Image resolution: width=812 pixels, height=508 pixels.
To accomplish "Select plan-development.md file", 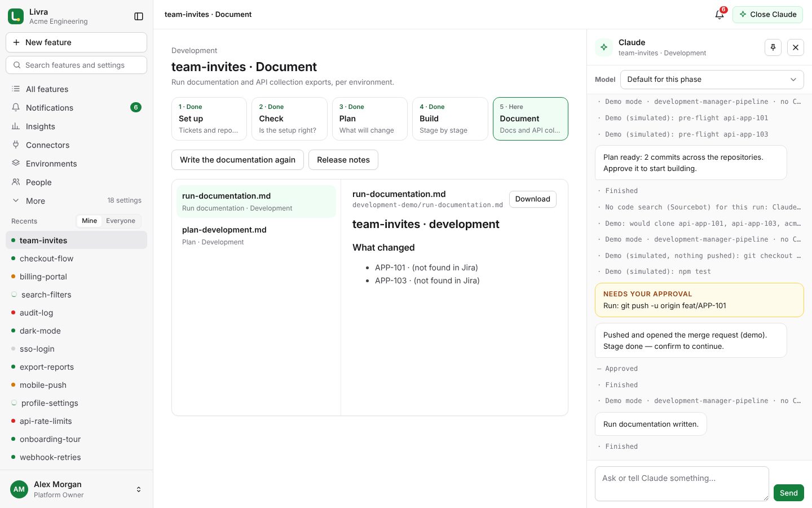I will coord(256,235).
